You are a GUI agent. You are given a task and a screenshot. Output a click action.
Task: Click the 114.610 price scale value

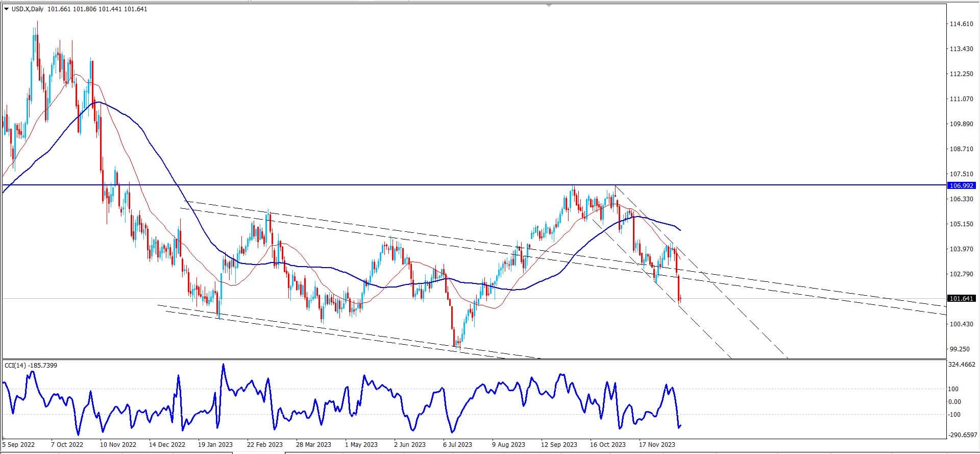tap(961, 24)
